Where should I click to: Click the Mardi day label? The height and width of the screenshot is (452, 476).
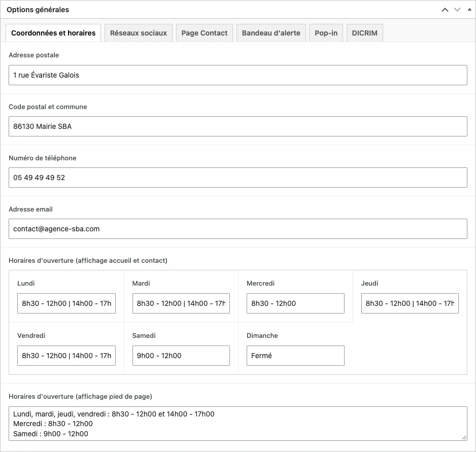click(141, 283)
